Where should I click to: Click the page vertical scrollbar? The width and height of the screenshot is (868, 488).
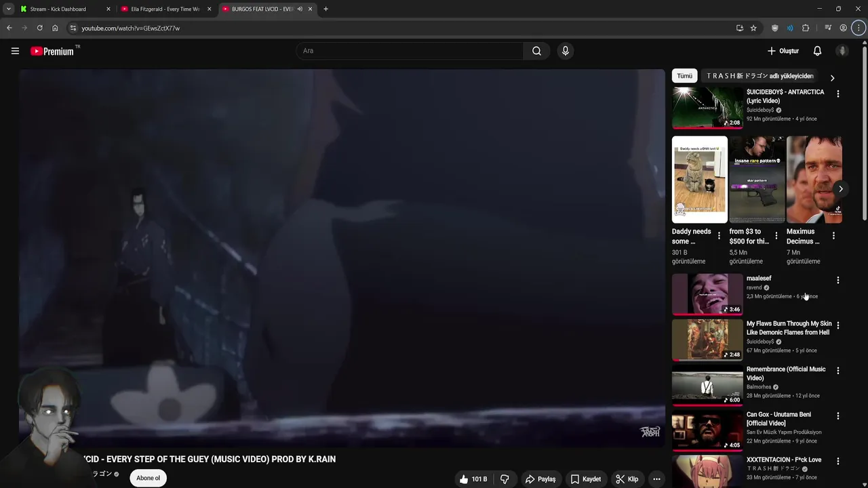[x=864, y=132]
